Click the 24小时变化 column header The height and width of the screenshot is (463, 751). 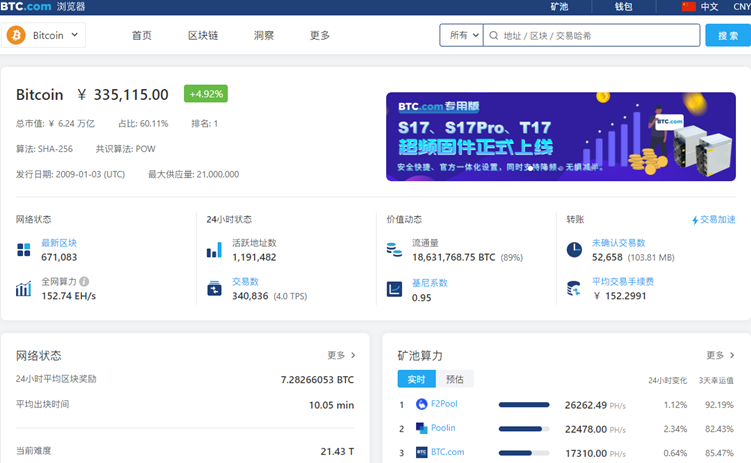pyautogui.click(x=667, y=380)
